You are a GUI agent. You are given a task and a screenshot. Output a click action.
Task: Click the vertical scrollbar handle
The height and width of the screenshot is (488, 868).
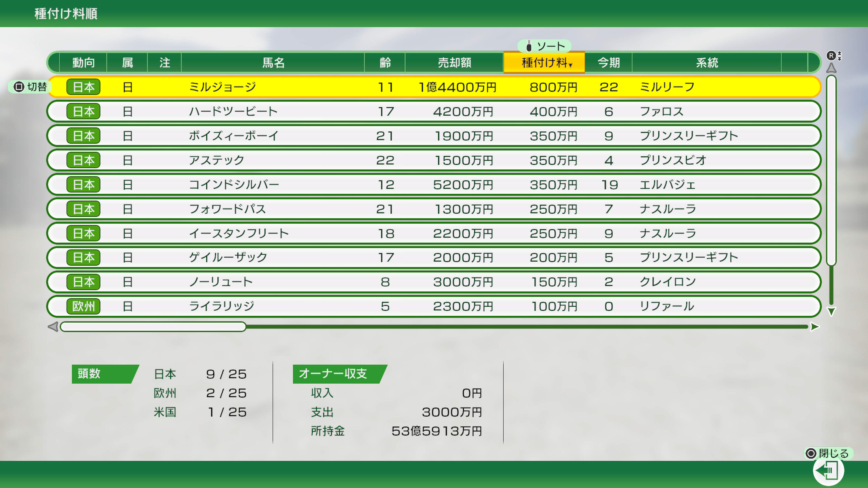831,168
